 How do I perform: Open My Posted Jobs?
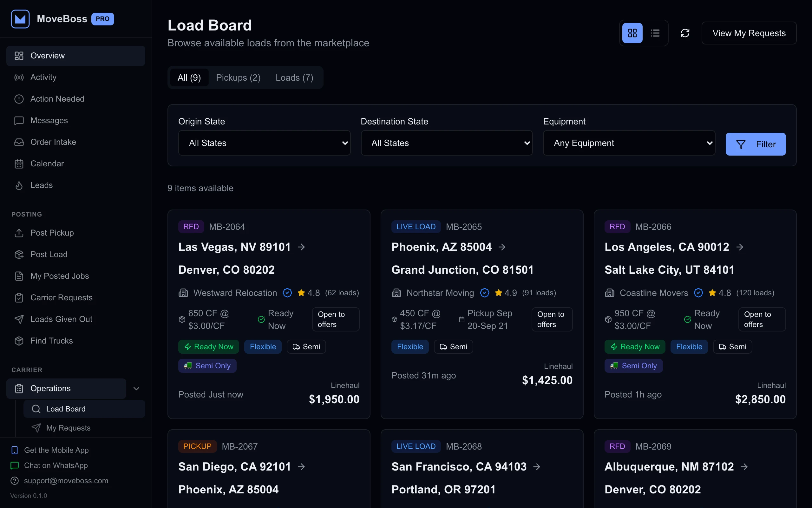click(76, 276)
